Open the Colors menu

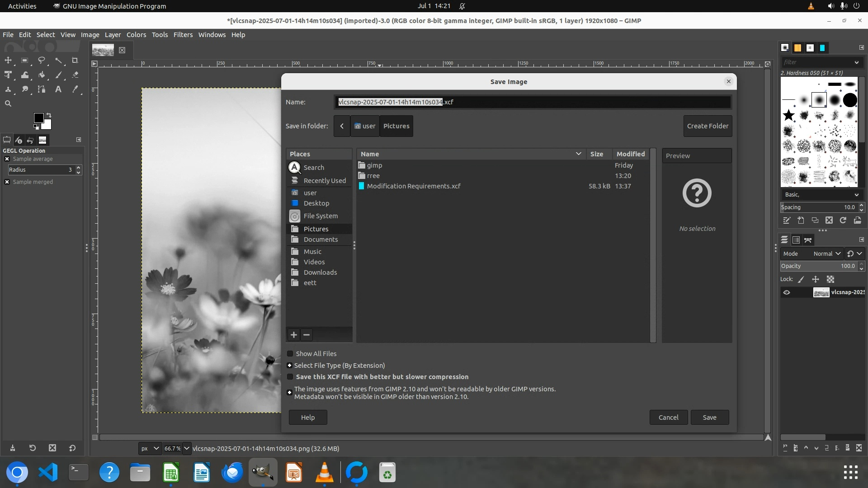[136, 35]
